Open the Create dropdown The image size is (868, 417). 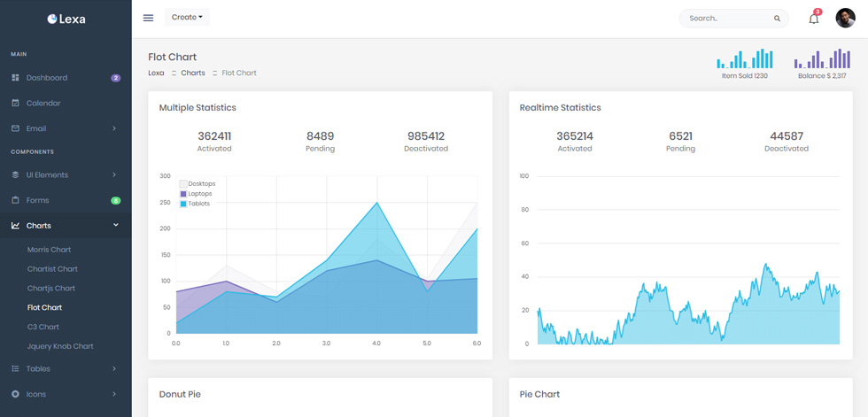click(x=187, y=17)
